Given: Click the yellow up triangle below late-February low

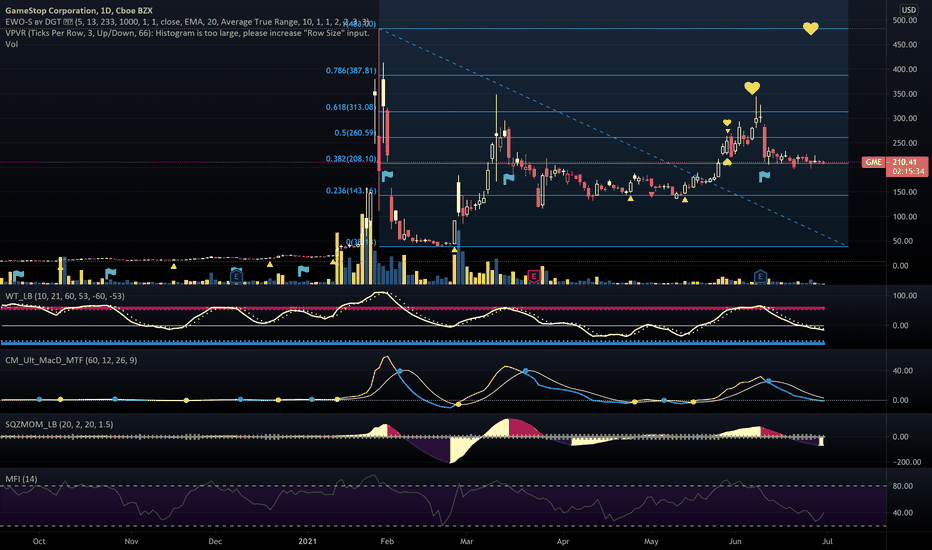Looking at the screenshot, I should coord(455,250).
